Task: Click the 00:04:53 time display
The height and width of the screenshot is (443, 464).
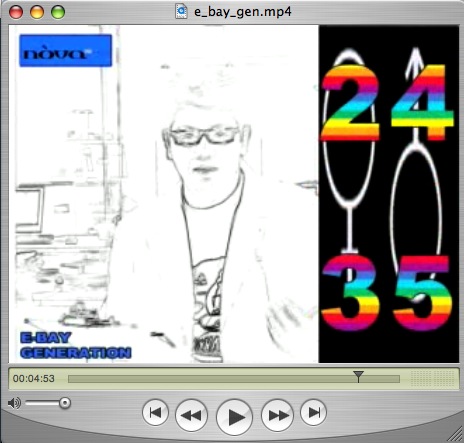Action: 34,379
